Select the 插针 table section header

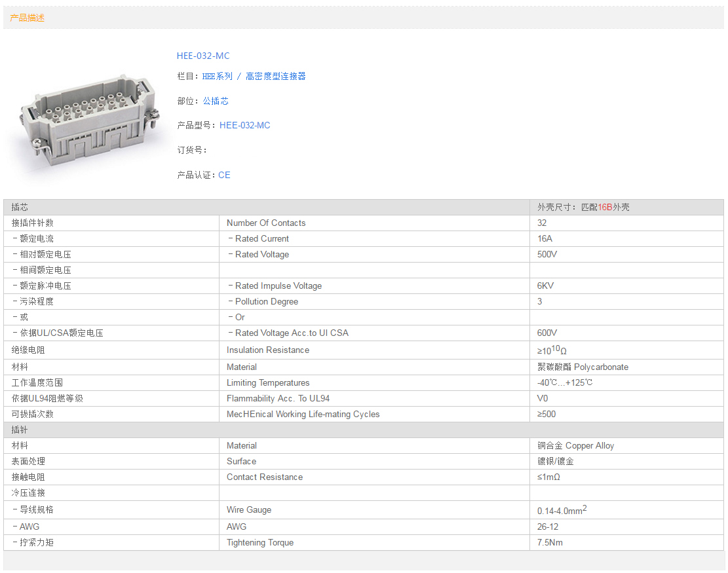20,430
